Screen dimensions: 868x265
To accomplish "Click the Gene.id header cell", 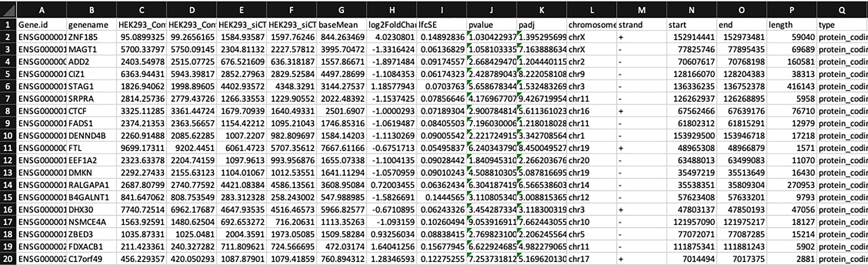I will click(x=42, y=25).
